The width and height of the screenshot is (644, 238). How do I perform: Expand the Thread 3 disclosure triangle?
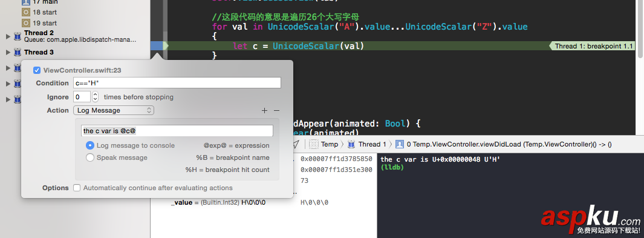click(x=8, y=52)
